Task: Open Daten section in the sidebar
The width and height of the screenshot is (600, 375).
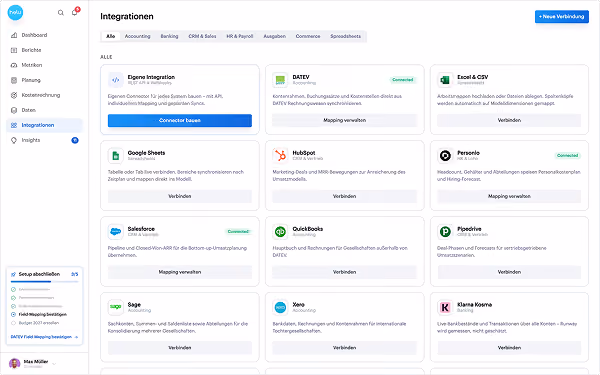Action: [x=44, y=110]
